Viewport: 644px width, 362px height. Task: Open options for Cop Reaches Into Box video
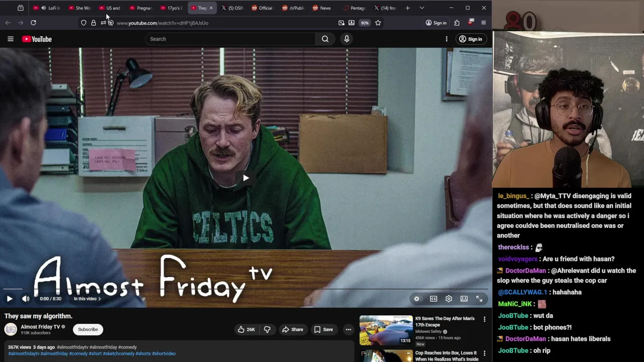click(x=484, y=353)
